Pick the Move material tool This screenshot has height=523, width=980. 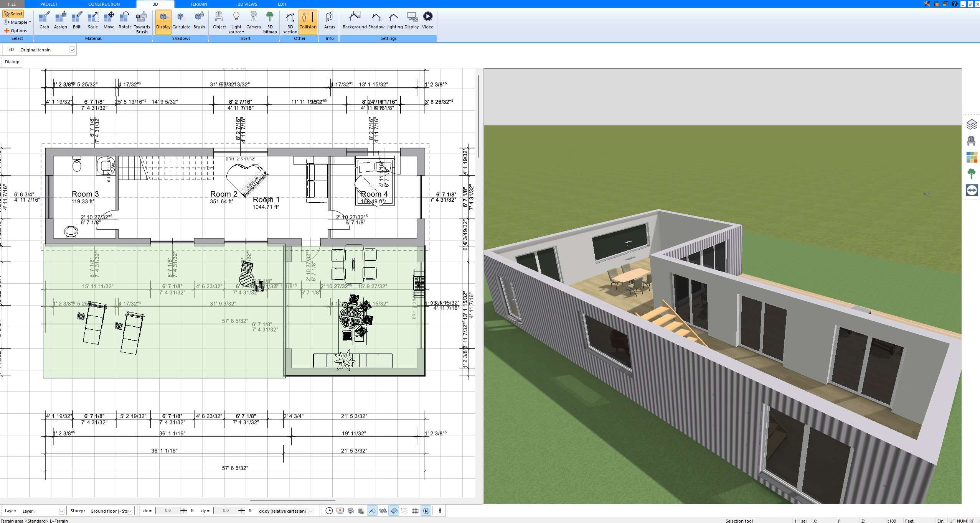[109, 20]
